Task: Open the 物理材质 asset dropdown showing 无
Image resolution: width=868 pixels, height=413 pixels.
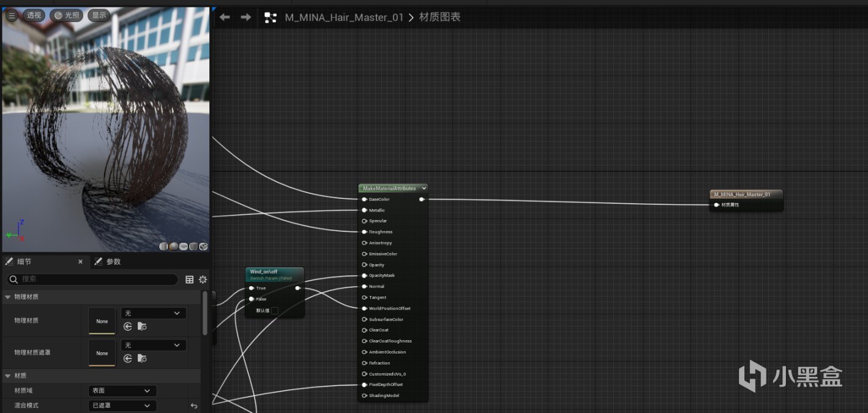Action: coord(154,313)
